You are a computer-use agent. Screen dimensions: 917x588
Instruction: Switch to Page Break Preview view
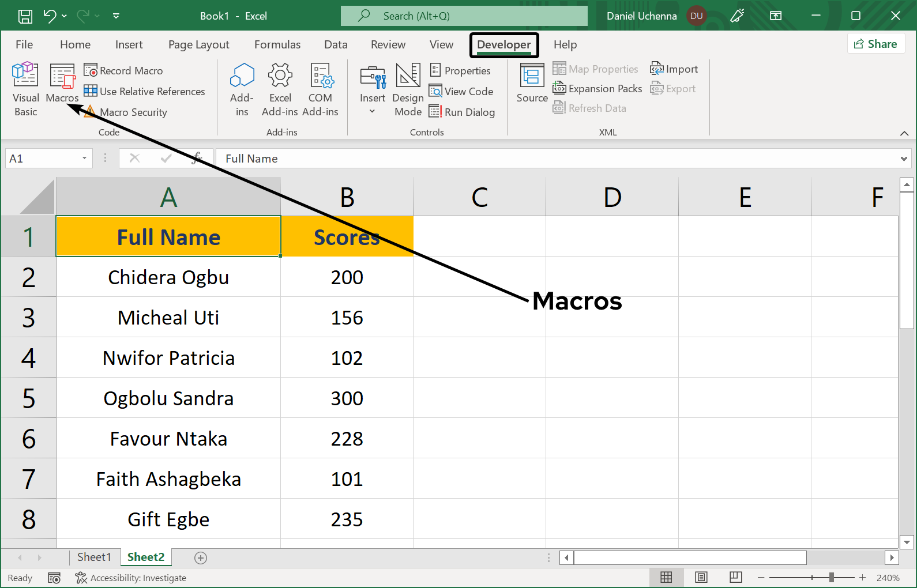(x=735, y=578)
